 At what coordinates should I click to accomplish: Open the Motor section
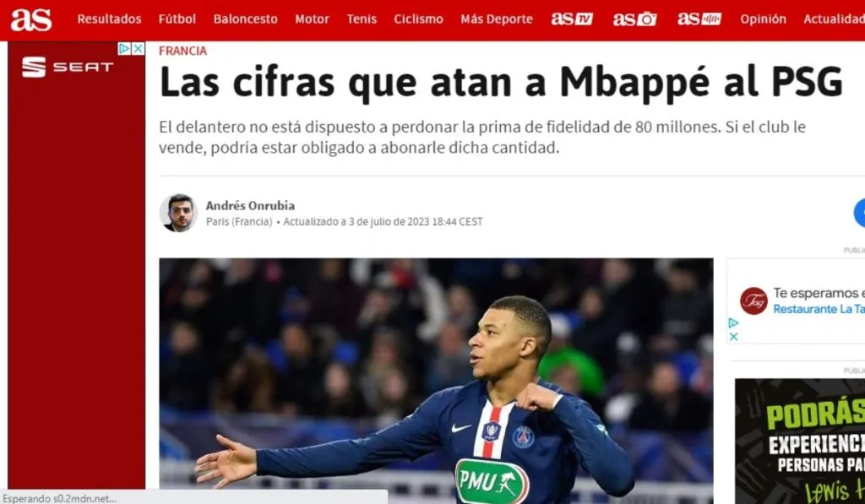point(312,19)
